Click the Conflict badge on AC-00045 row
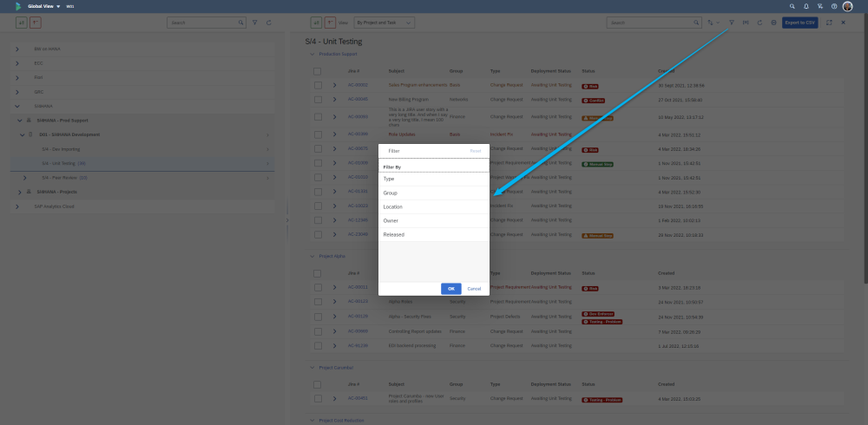Screen dimensions: 868x425 593,101
